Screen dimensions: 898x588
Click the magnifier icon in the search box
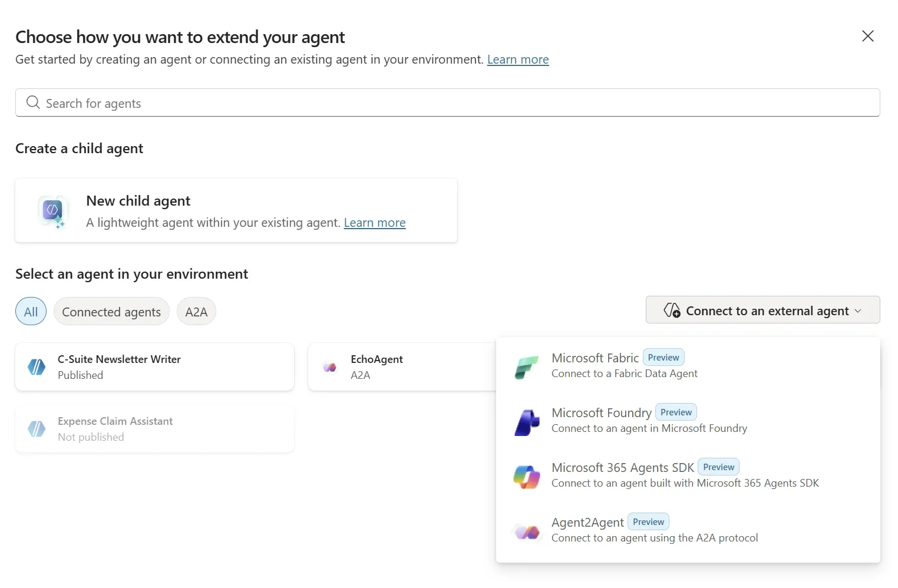[33, 103]
